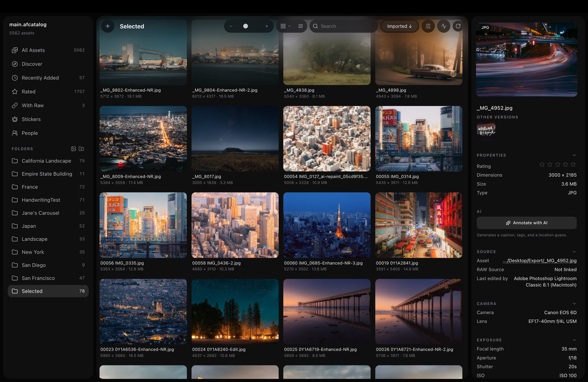
Task: Set rating to two stars
Action: 550,164
